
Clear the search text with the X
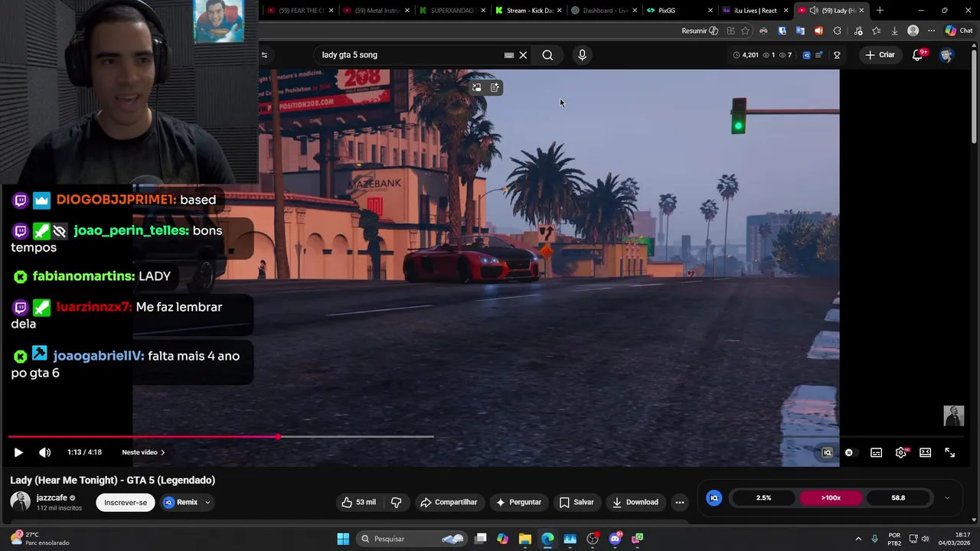click(x=523, y=55)
